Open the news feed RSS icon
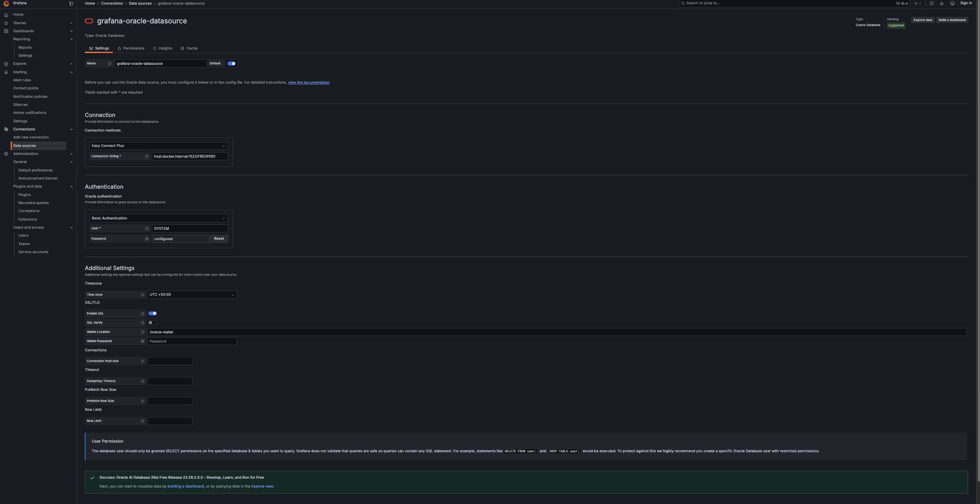This screenshot has height=504, width=980. pos(942,3)
